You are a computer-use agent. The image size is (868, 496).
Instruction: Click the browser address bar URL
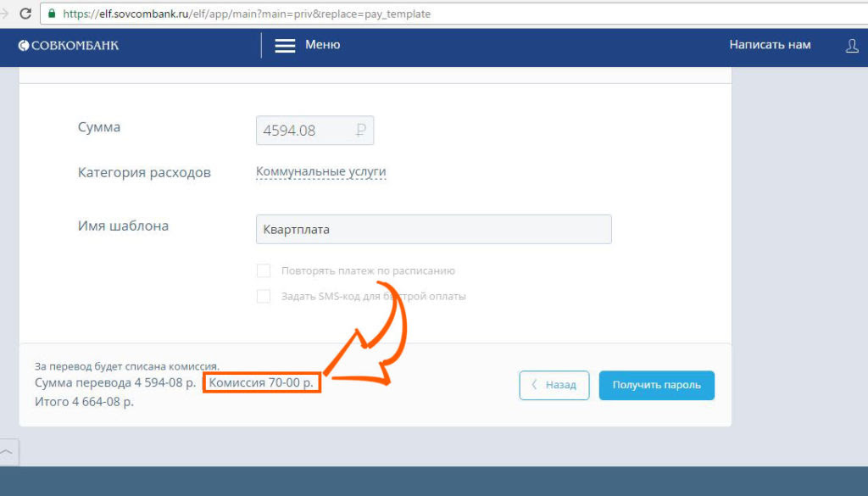tap(247, 14)
